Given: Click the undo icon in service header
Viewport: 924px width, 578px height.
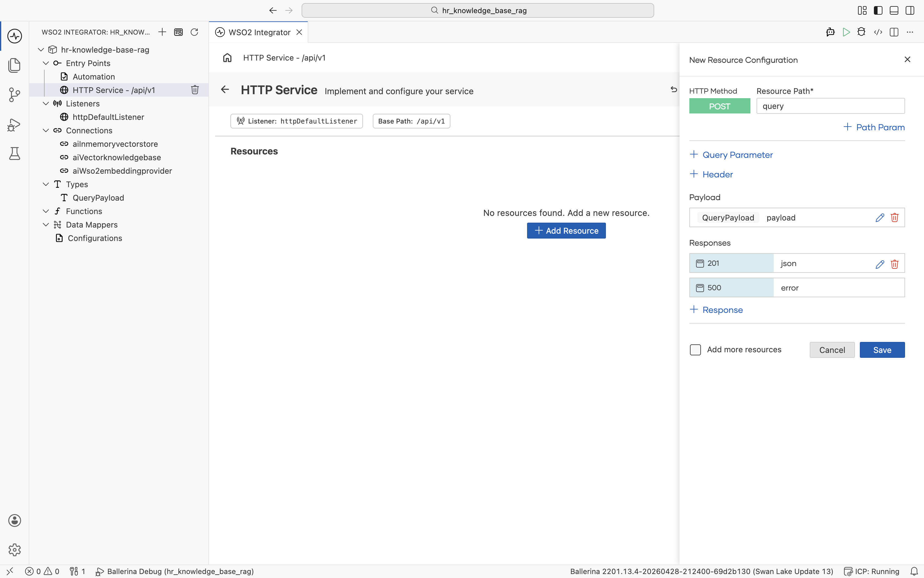Looking at the screenshot, I should tap(674, 89).
